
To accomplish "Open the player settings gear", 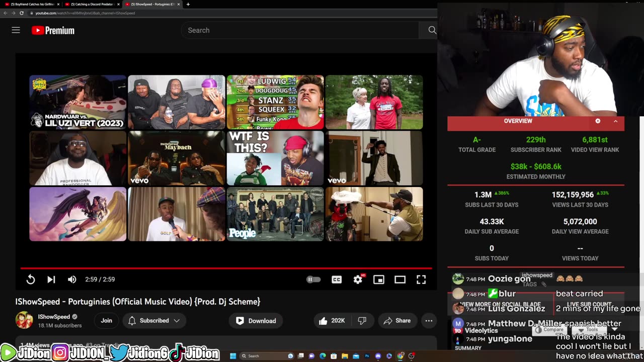I will pyautogui.click(x=358, y=280).
